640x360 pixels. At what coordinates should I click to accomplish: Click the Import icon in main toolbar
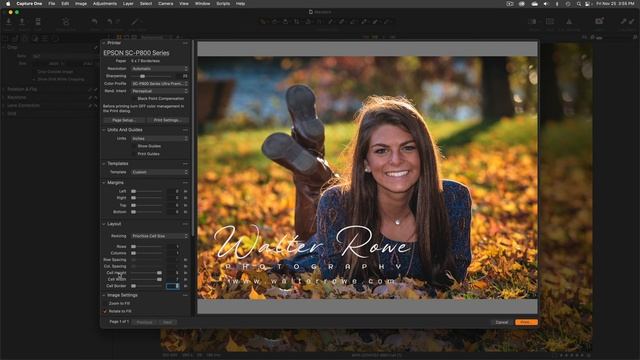[x=9, y=22]
